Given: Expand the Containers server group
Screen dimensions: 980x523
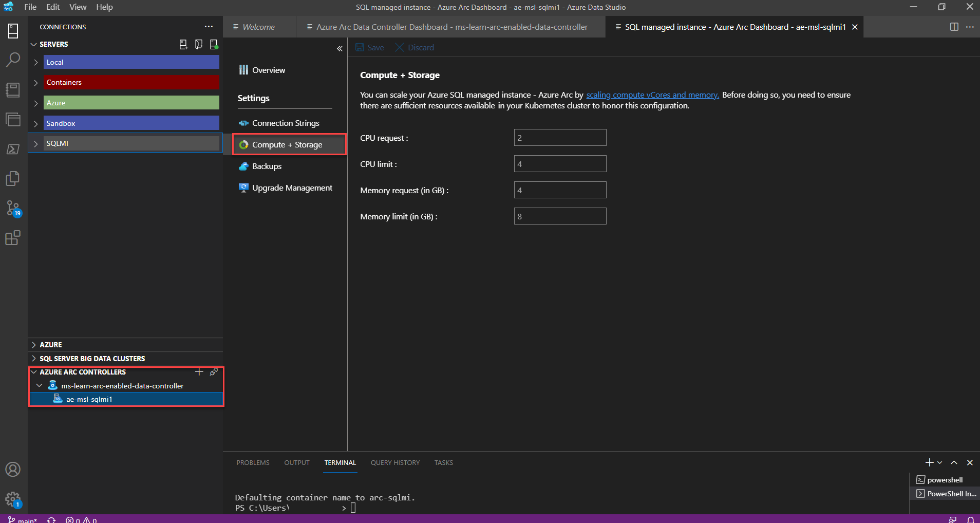Looking at the screenshot, I should [35, 82].
